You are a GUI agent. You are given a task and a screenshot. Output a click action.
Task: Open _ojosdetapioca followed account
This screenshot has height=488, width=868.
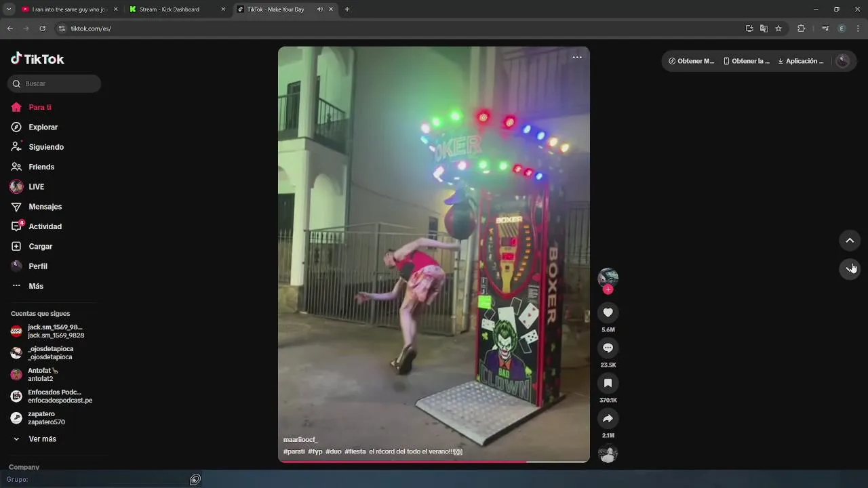[x=42, y=353]
